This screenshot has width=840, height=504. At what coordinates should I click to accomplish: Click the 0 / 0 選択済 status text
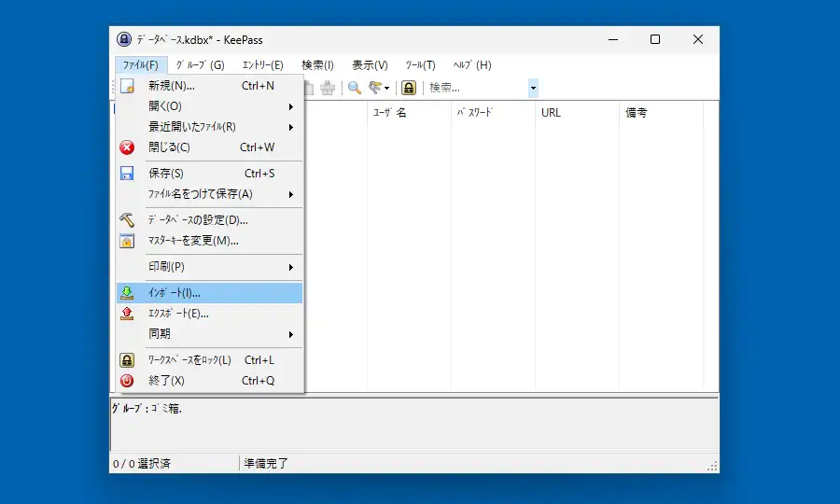tap(142, 464)
